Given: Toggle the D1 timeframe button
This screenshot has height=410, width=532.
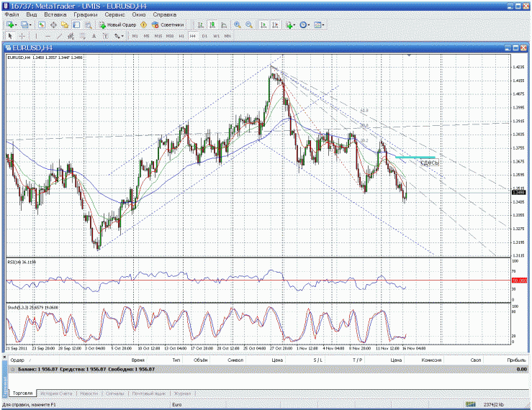Looking at the screenshot, I should tap(204, 35).
